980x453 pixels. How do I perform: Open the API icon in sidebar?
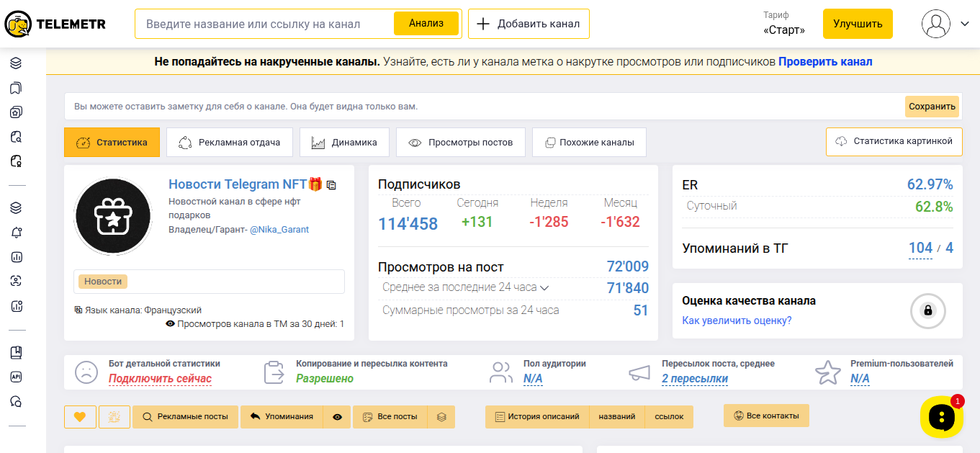tap(16, 377)
